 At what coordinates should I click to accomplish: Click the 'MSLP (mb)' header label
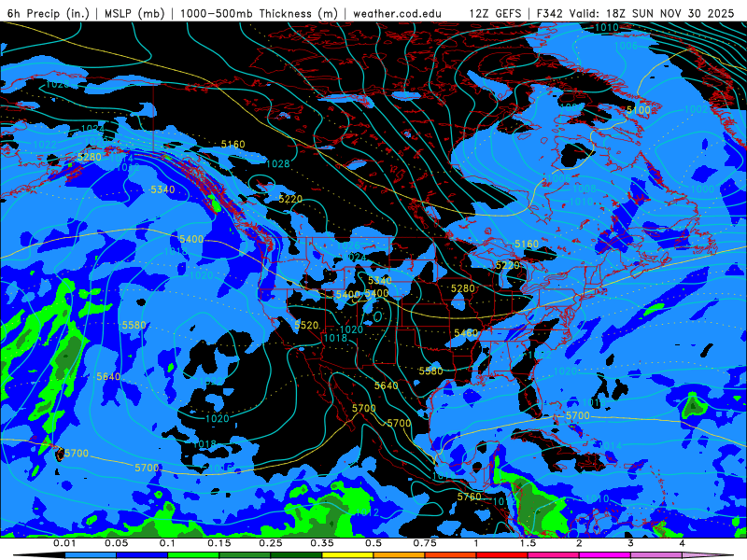[x=134, y=13]
